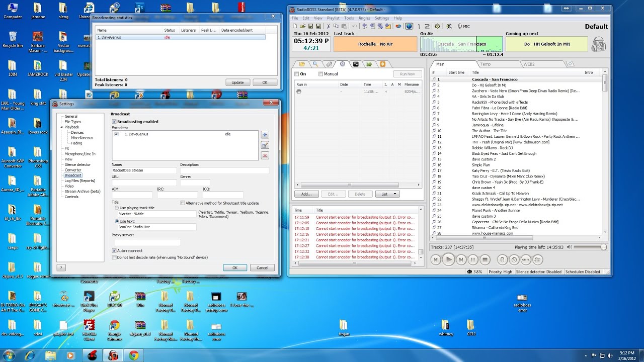Click the playlist vertical scrollbar

point(605,155)
